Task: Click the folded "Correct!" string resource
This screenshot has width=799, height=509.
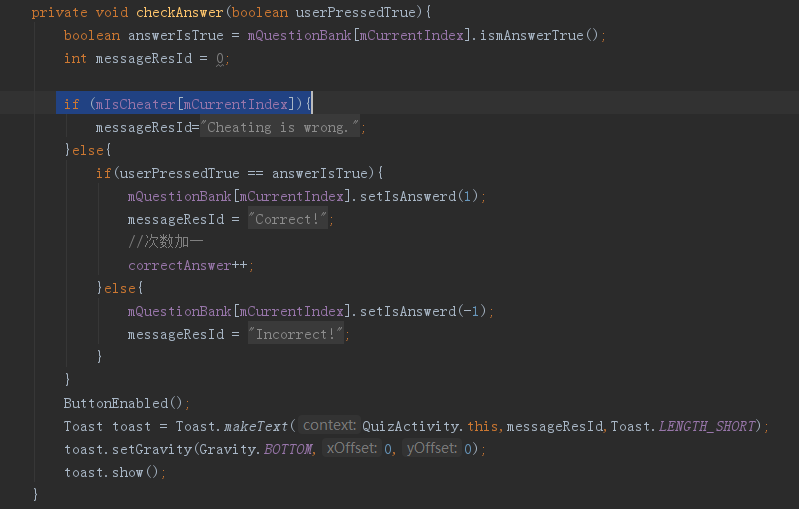Action: 288,220
